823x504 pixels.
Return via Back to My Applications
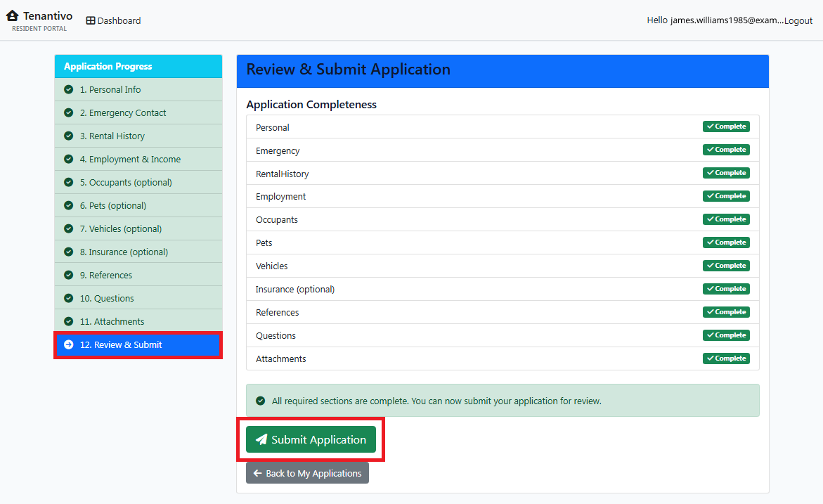click(x=308, y=473)
